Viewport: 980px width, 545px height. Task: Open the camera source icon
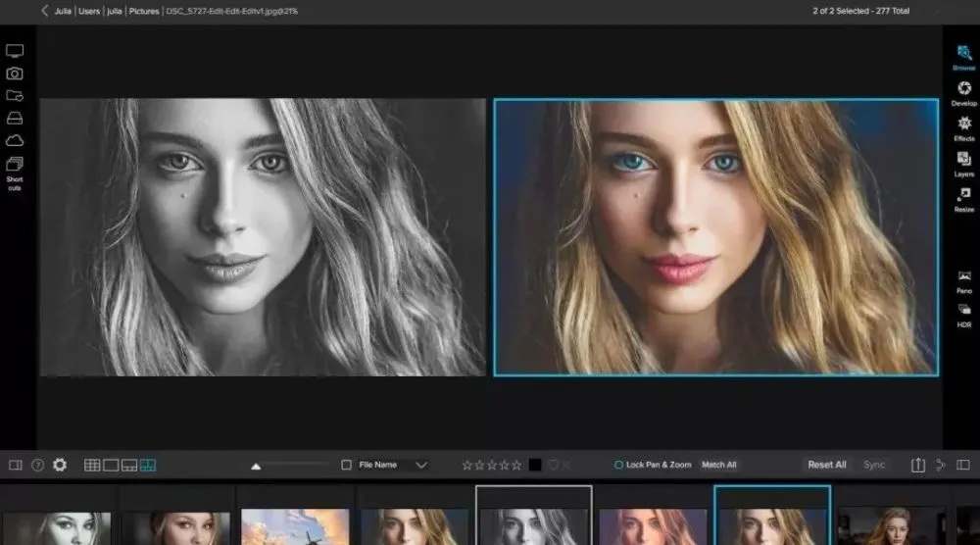(x=15, y=74)
